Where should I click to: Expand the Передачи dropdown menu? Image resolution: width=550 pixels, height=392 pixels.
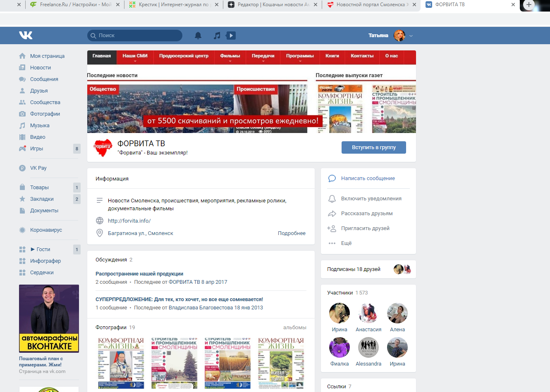coord(263,57)
